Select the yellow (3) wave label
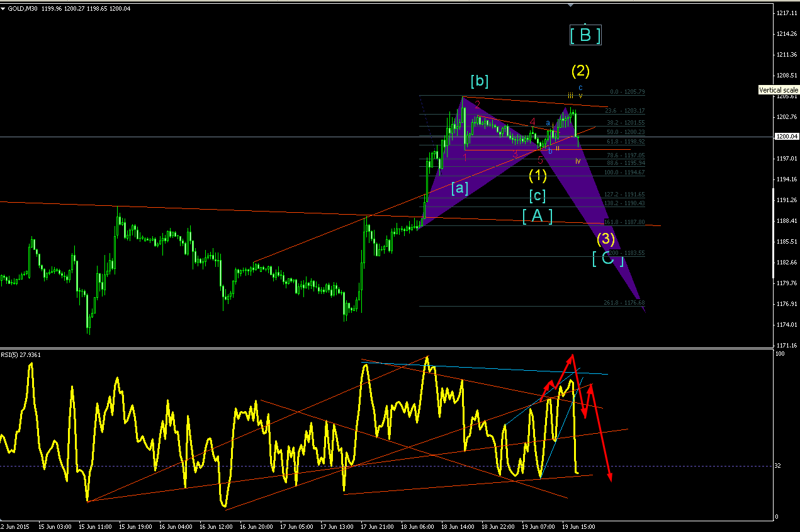Viewport: 800px width, 532px height. click(606, 239)
